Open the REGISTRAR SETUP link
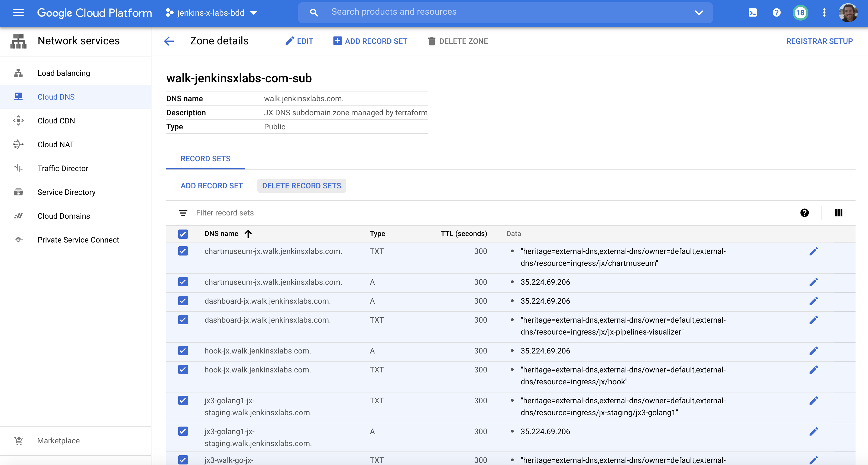This screenshot has height=465, width=868. pyautogui.click(x=819, y=41)
